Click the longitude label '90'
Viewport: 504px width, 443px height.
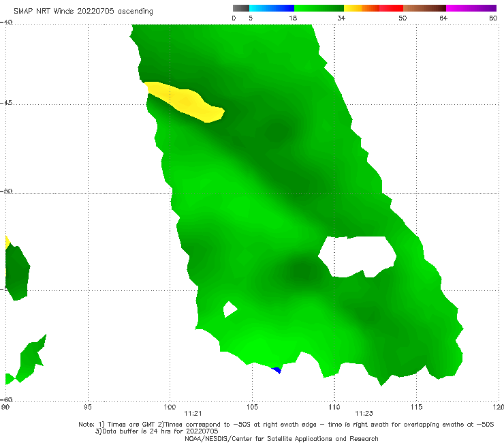pyautogui.click(x=5, y=408)
